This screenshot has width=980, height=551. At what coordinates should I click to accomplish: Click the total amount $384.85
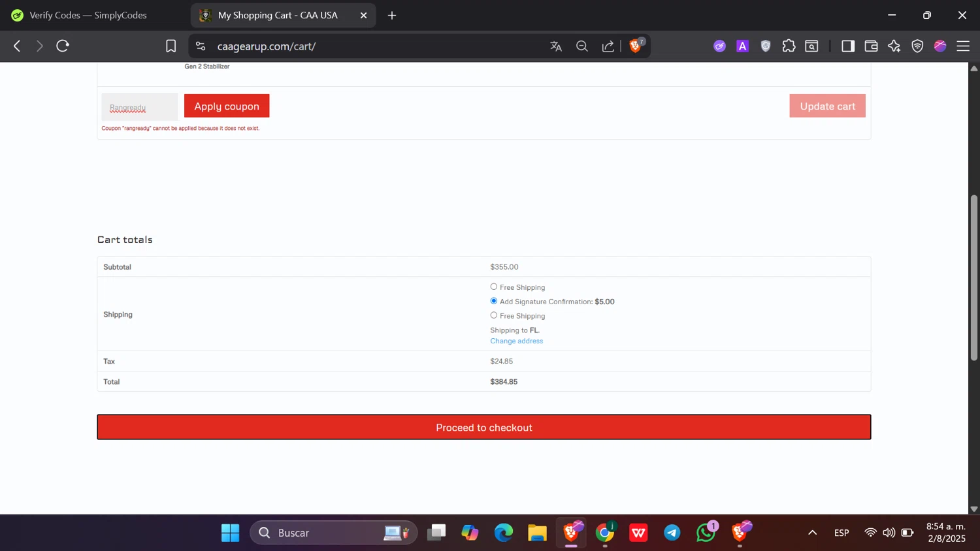coord(504,382)
